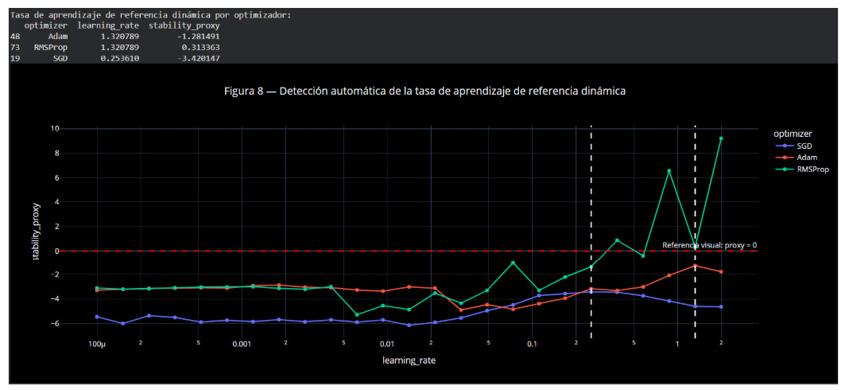Click the 'optimizer' column header in the table output
The image size is (844, 390).
pyautogui.click(x=46, y=25)
